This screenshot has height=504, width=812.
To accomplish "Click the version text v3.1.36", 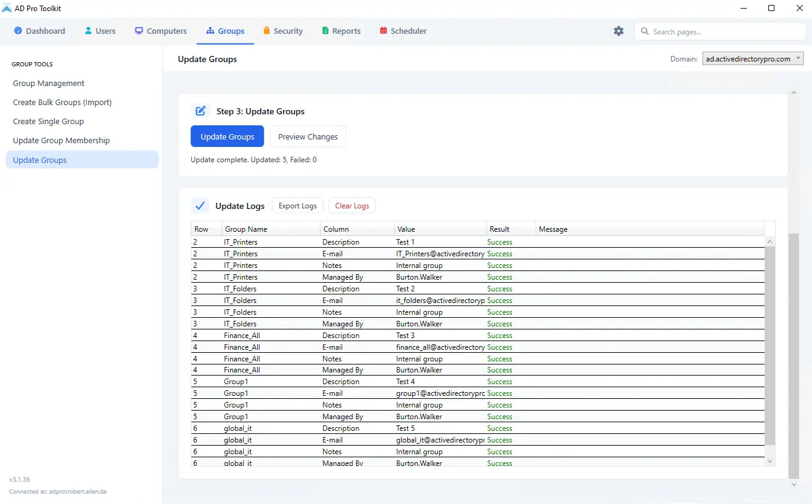I will coord(20,479).
